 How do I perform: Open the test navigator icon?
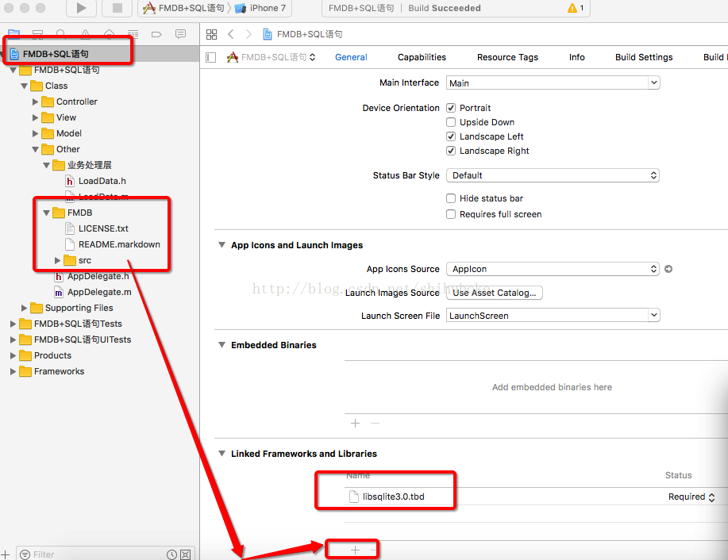coord(109,34)
